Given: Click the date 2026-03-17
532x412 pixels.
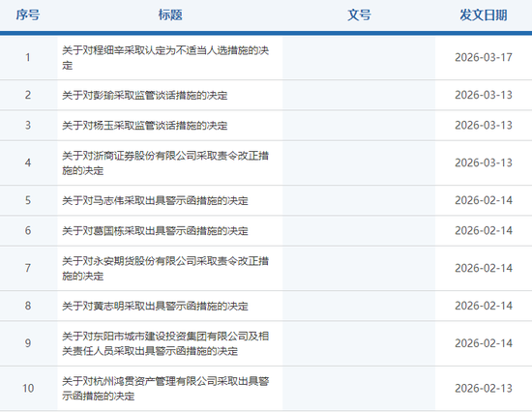Looking at the screenshot, I should click(484, 57).
